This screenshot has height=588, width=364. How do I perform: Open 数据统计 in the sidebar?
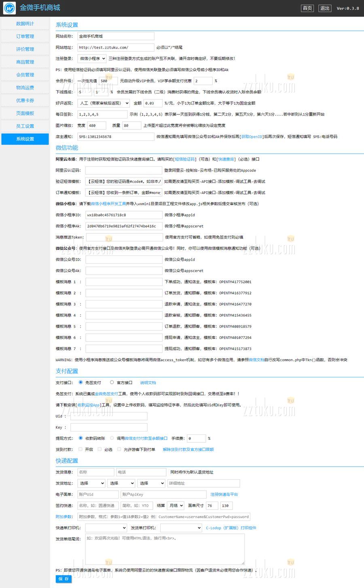click(x=25, y=24)
